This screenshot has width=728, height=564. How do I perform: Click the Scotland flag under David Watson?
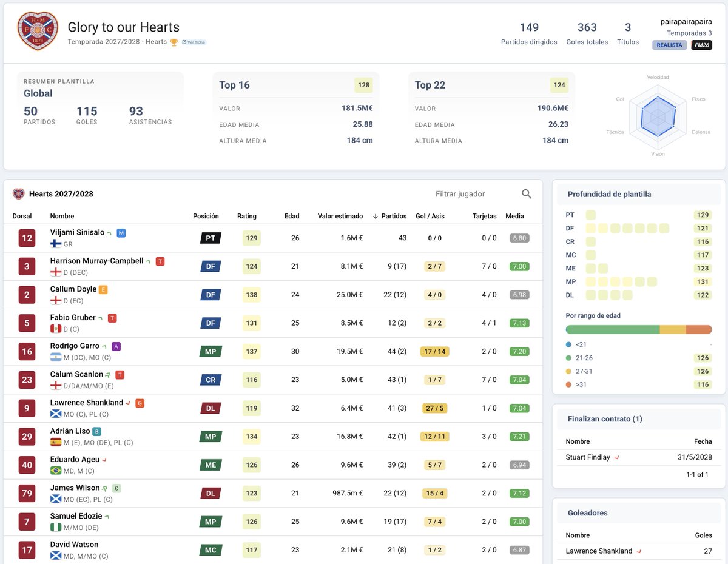click(56, 556)
